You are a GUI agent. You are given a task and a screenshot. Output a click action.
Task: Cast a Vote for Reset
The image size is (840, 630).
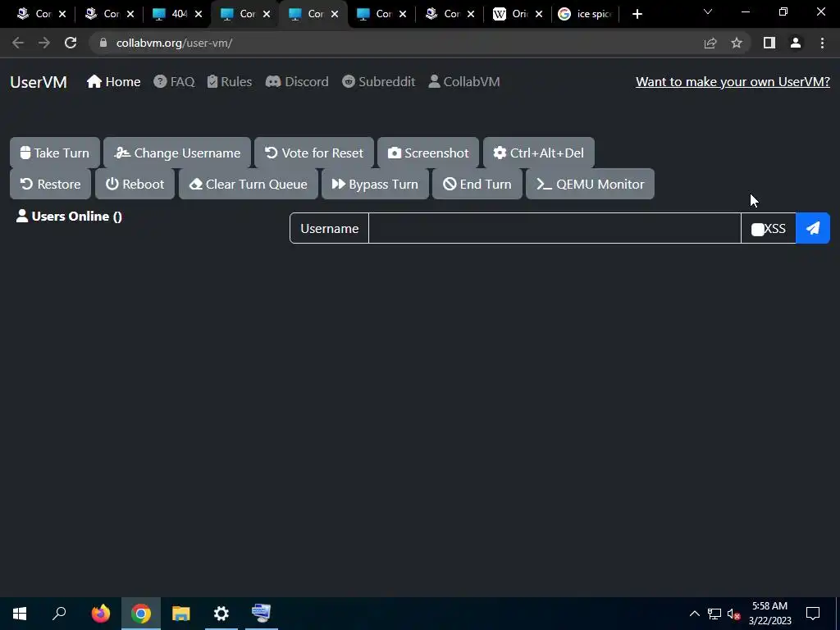click(314, 153)
